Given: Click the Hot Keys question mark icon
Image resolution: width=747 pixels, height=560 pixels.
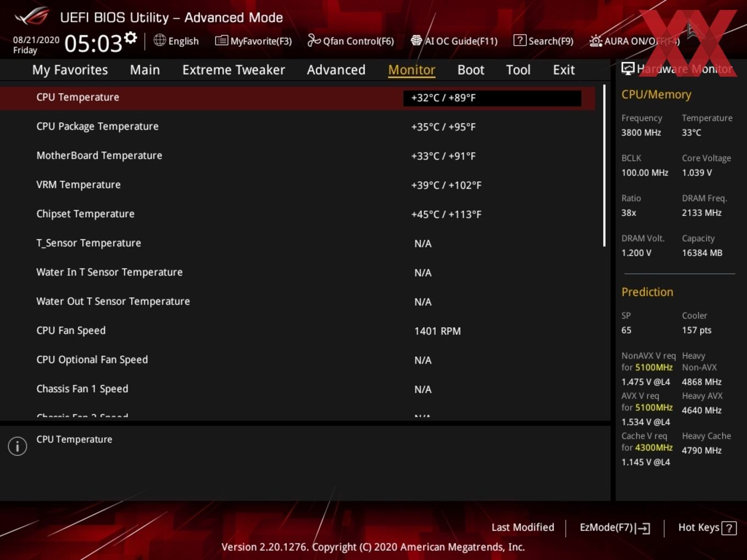Looking at the screenshot, I should pyautogui.click(x=729, y=528).
